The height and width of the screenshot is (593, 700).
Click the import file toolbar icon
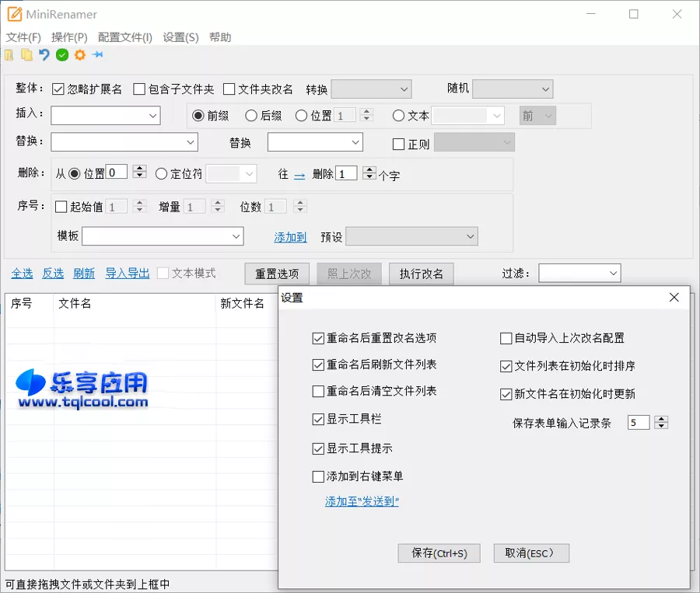9,55
